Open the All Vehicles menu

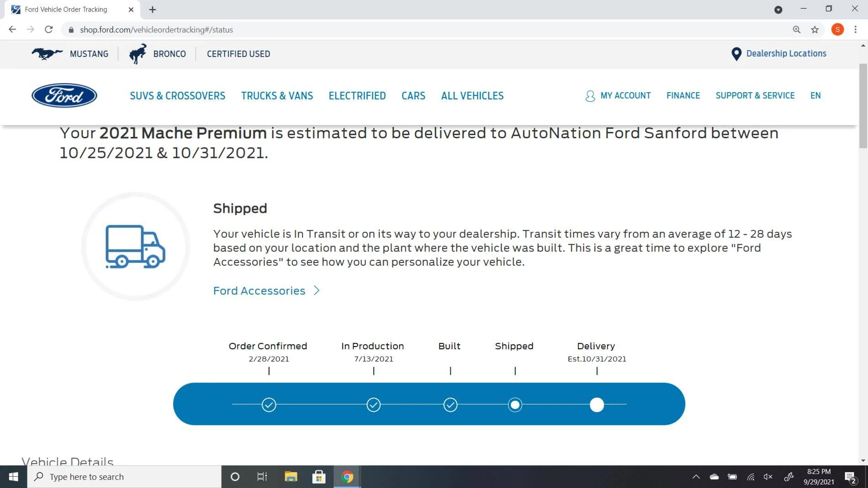(472, 96)
